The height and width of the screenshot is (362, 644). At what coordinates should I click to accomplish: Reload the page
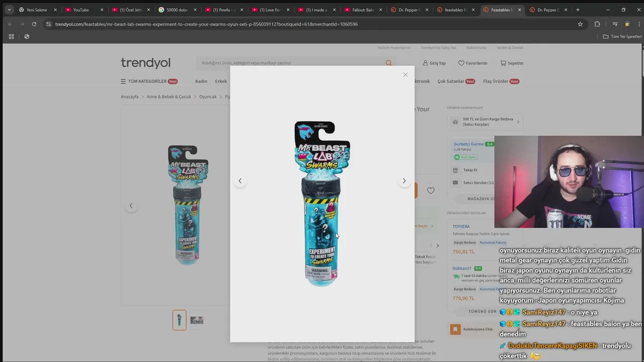click(34, 24)
